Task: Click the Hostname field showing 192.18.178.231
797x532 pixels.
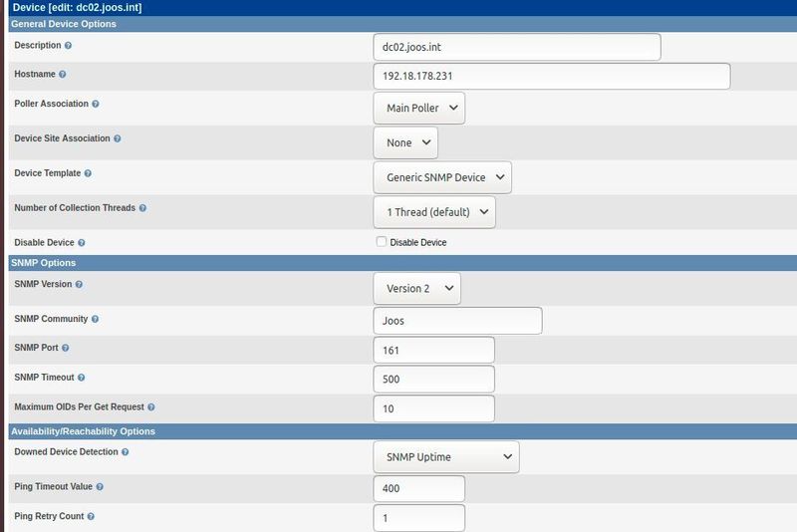Action: [x=552, y=77]
